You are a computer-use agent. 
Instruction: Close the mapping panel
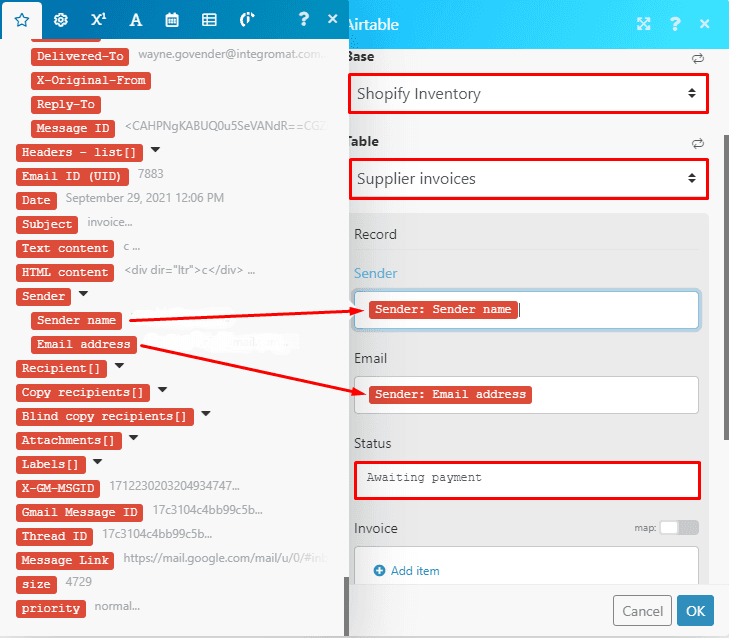[333, 20]
